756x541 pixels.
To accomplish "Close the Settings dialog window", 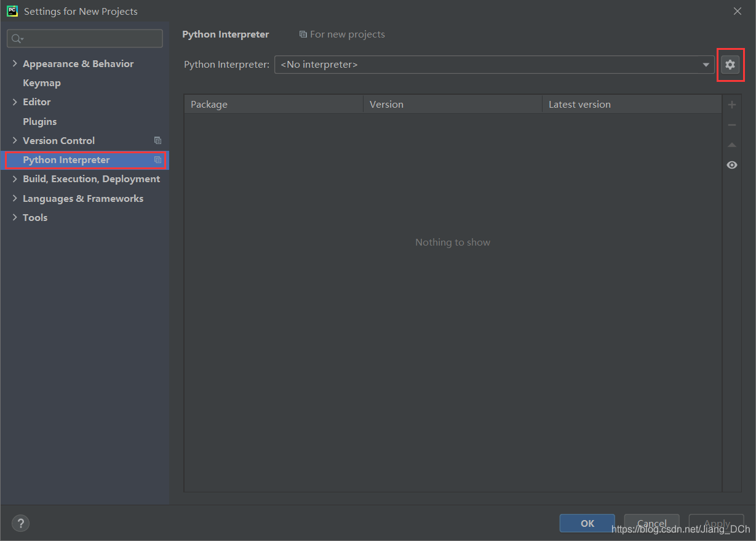I will 738,11.
